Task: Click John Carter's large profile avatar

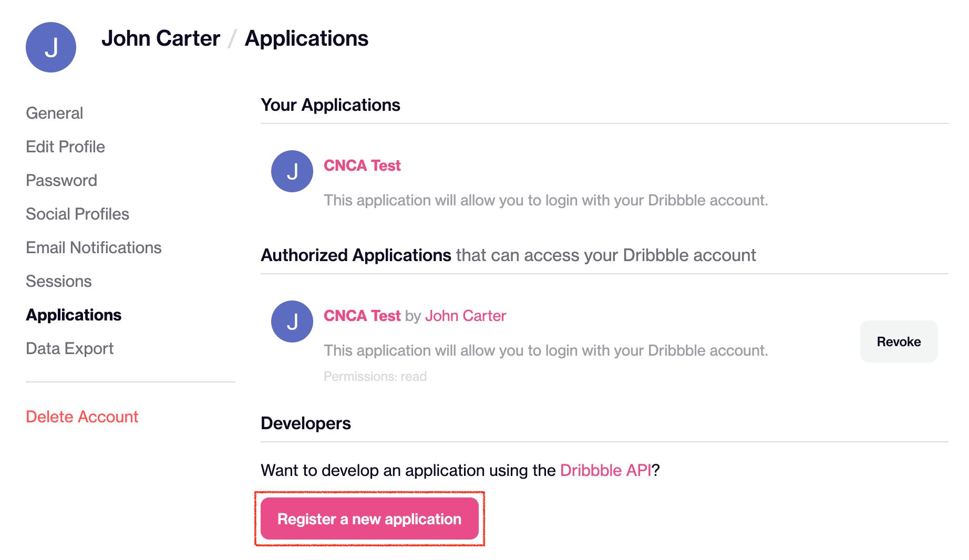Action: click(x=51, y=47)
